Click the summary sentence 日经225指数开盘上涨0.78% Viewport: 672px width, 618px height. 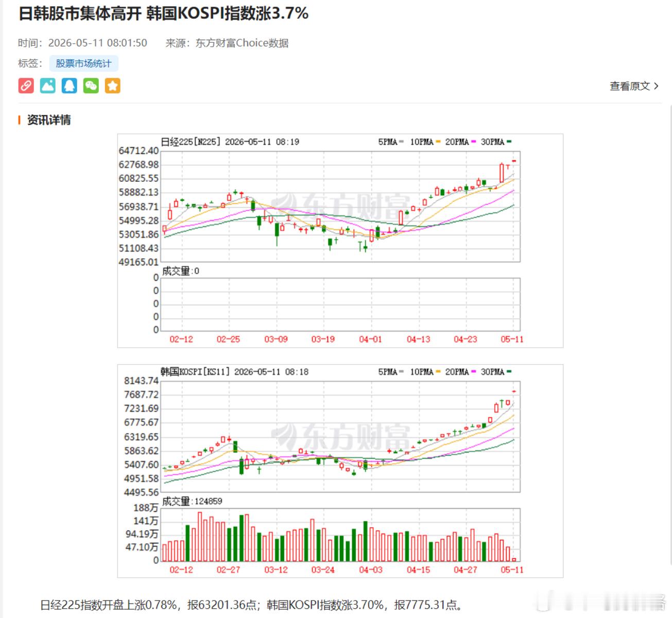109,605
